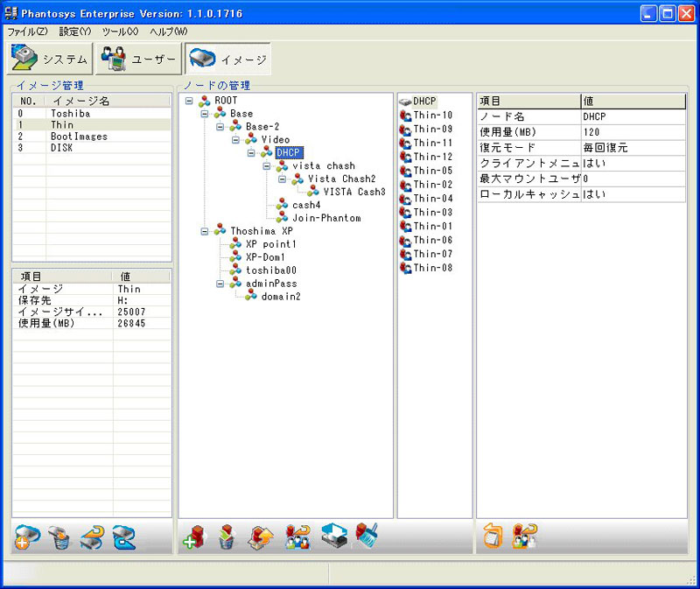Switch to the イメージ tab
The height and width of the screenshot is (589, 700).
(227, 59)
